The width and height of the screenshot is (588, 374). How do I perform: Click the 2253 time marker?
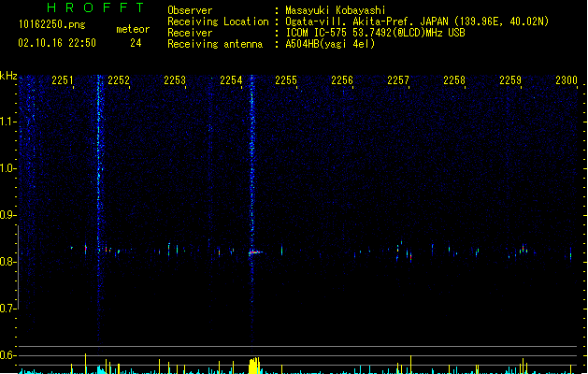[x=175, y=79]
